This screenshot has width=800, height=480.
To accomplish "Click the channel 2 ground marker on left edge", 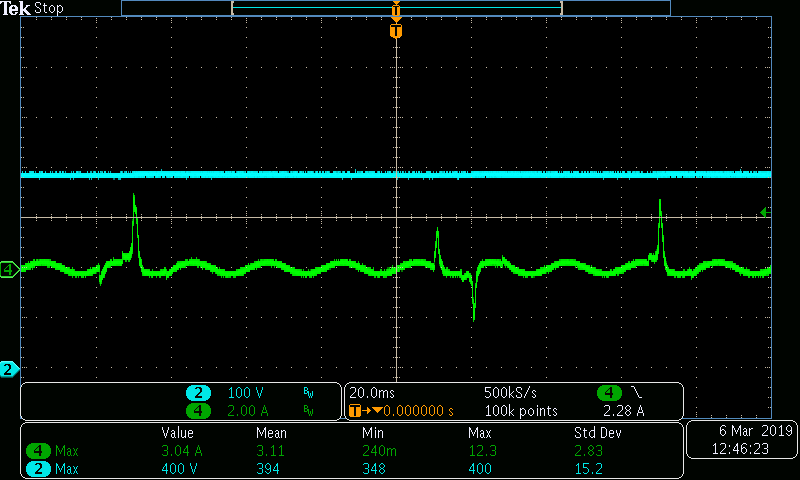I will [9, 369].
